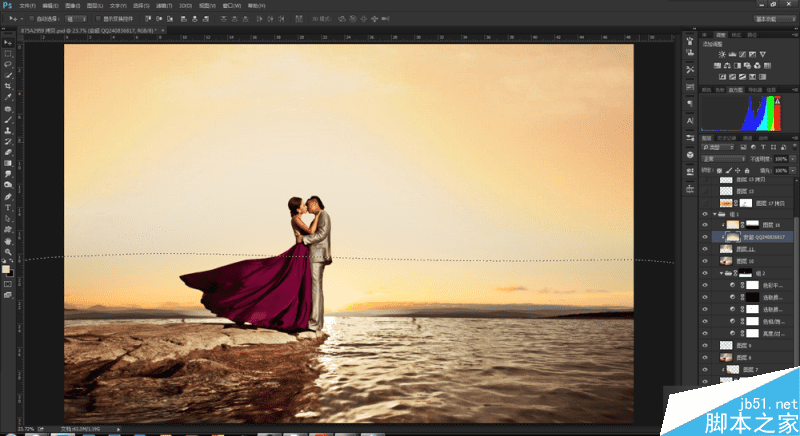Select the Gradient tool
This screenshot has width=800, height=436.
tap(9, 163)
